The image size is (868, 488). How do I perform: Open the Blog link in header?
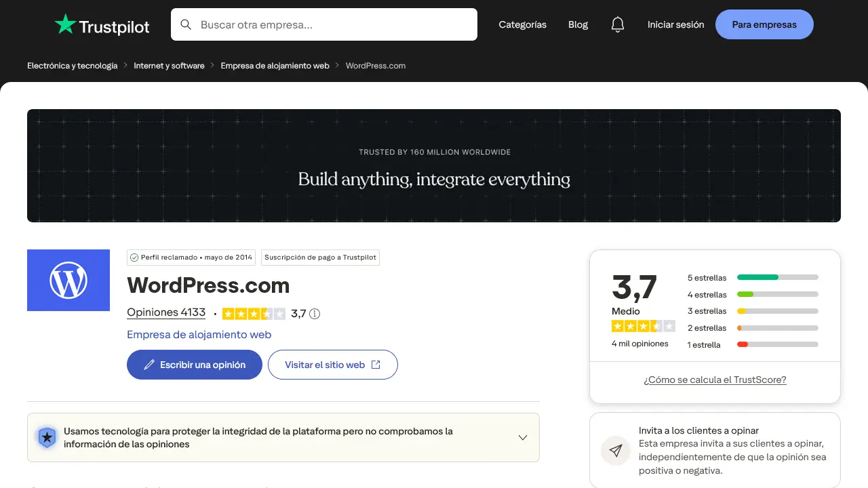tap(578, 24)
